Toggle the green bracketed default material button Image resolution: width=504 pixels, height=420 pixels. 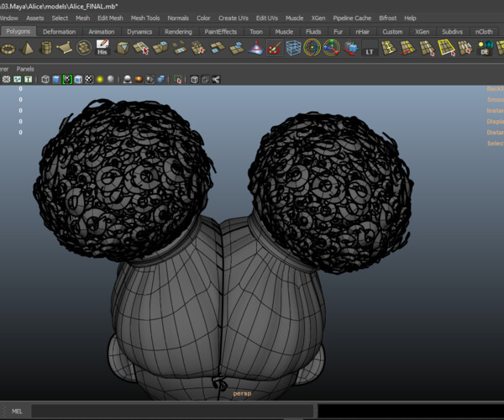pos(67,79)
